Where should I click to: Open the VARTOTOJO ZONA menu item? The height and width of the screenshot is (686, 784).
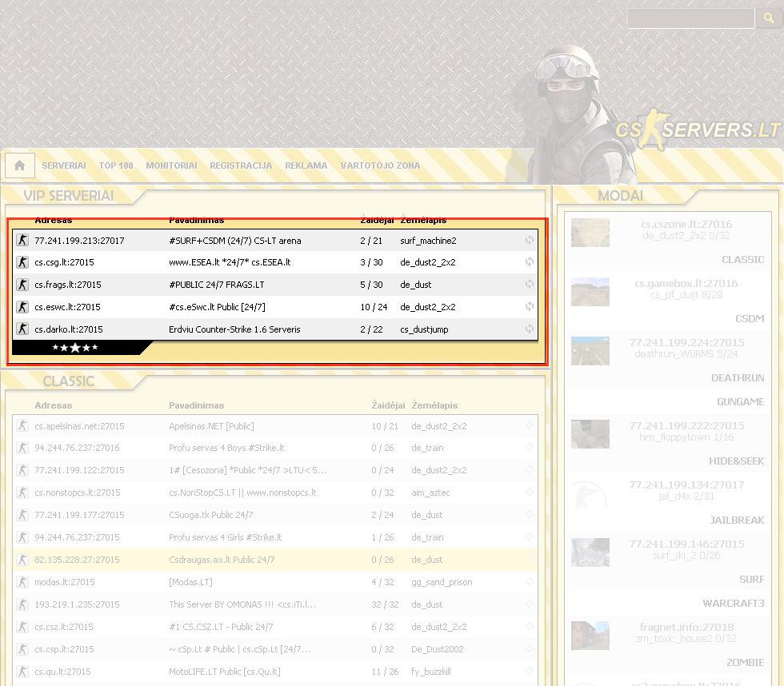coord(380,166)
